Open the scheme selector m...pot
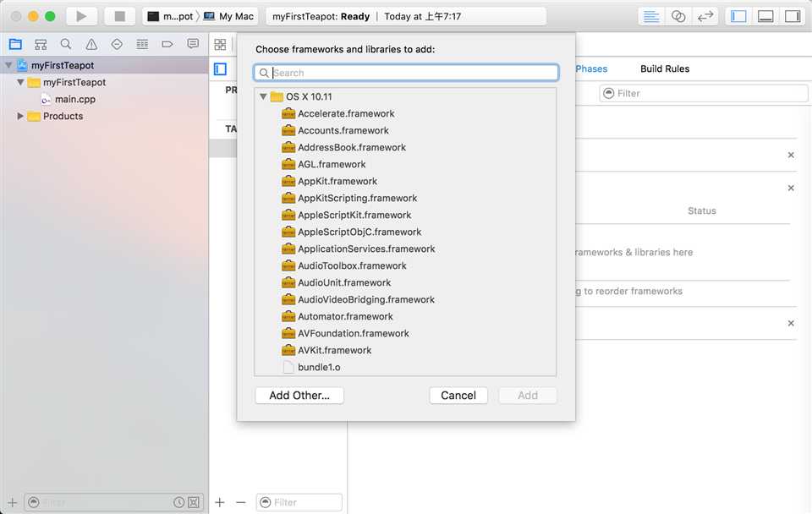 (x=171, y=16)
